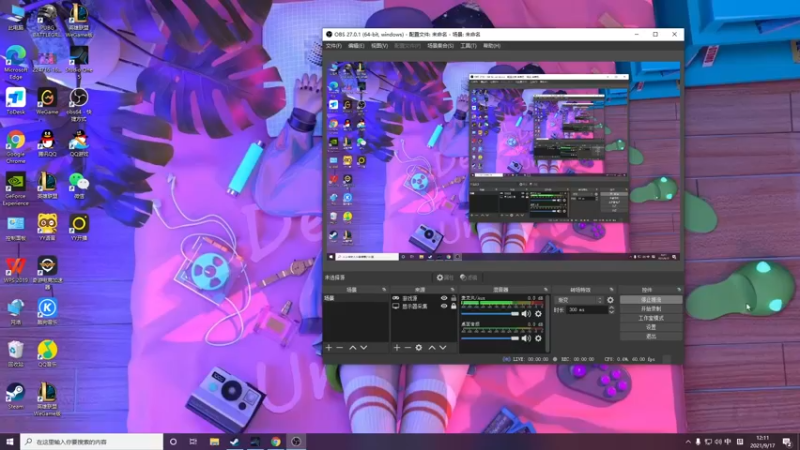Screen dimensions: 800x450
Task: Pop out the 控件 controls dock panel
Action: 679,289
